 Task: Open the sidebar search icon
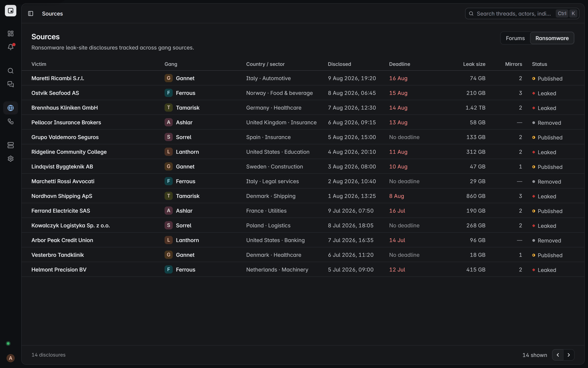10,71
